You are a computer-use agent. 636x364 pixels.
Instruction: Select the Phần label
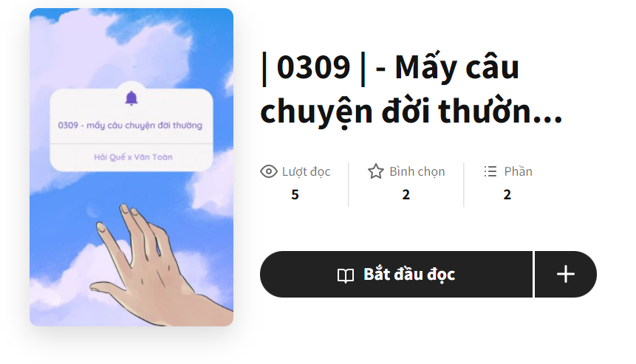click(x=518, y=171)
